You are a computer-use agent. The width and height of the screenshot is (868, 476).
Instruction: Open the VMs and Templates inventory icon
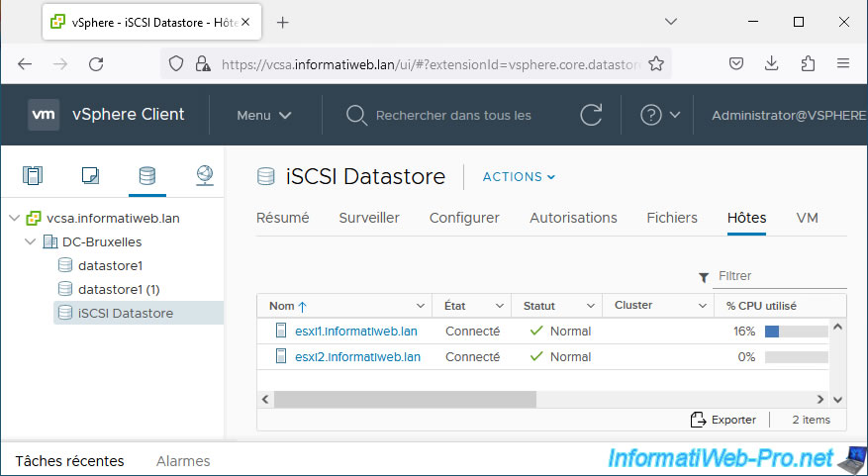pos(90,176)
